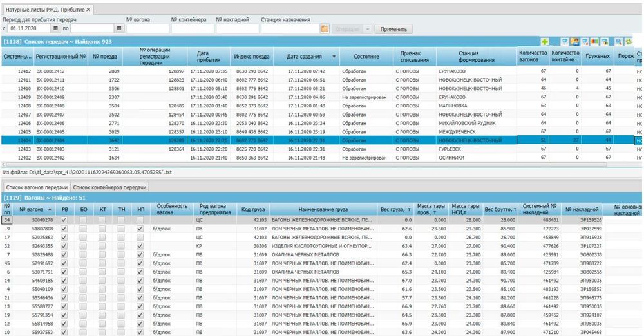Click the green plus add icon

click(x=544, y=42)
